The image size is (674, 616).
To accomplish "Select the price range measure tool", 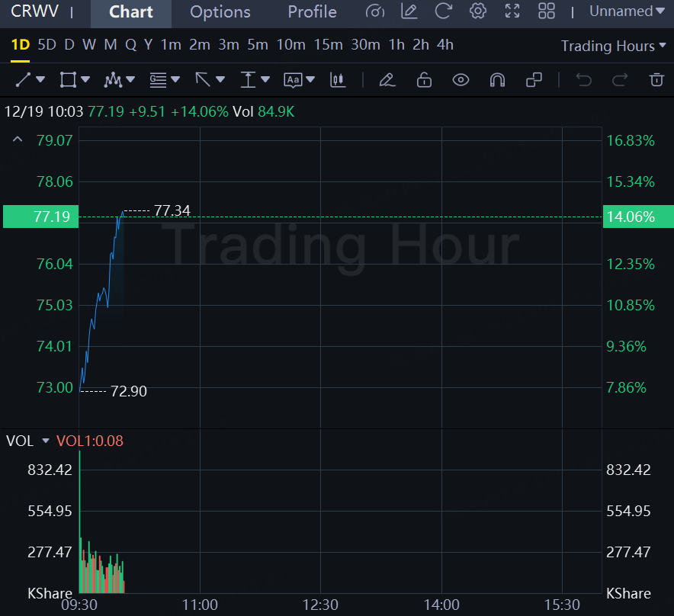I will [248, 80].
